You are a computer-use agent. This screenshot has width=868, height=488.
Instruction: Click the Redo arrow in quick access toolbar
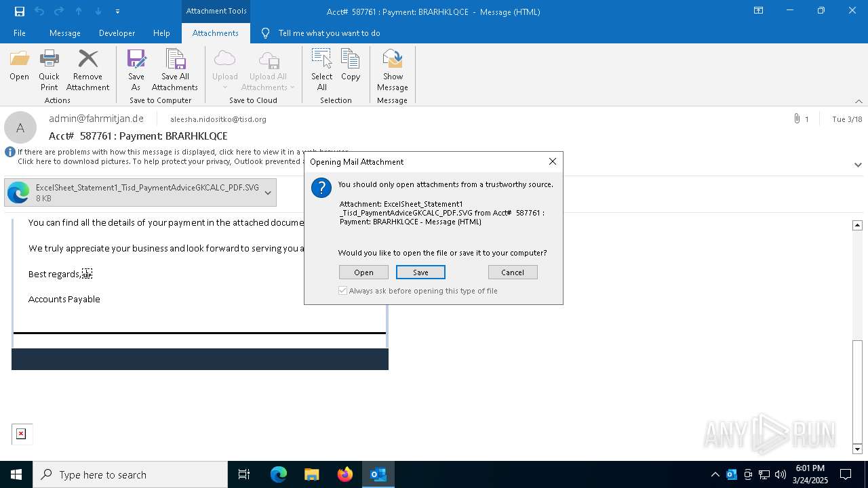point(59,11)
